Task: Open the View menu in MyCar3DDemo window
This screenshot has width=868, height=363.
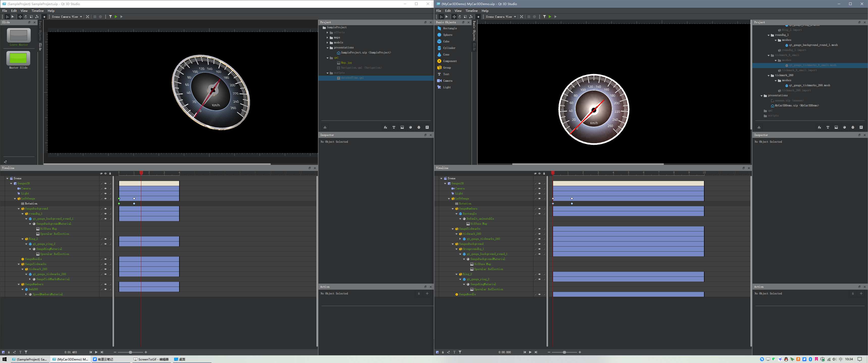Action: 458,11
